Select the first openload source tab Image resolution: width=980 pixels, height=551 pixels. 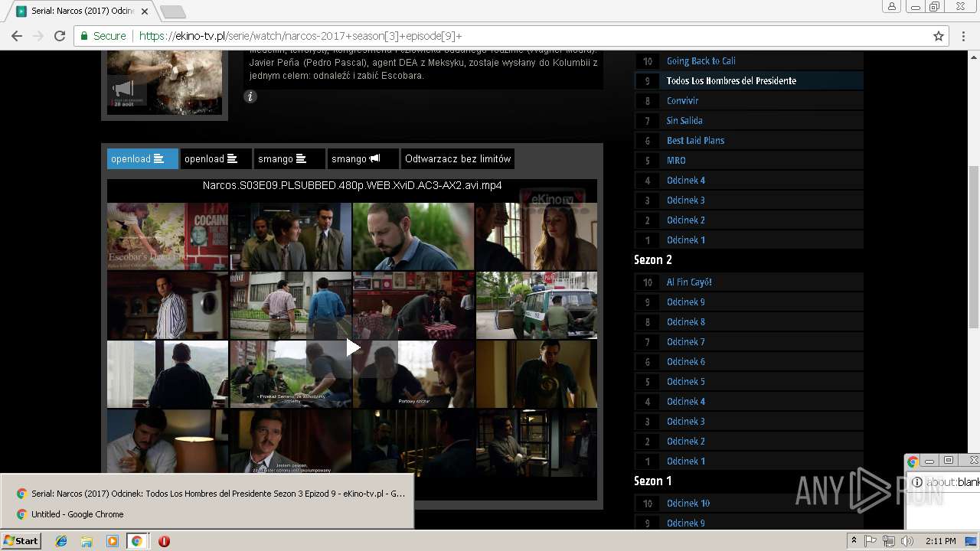142,158
